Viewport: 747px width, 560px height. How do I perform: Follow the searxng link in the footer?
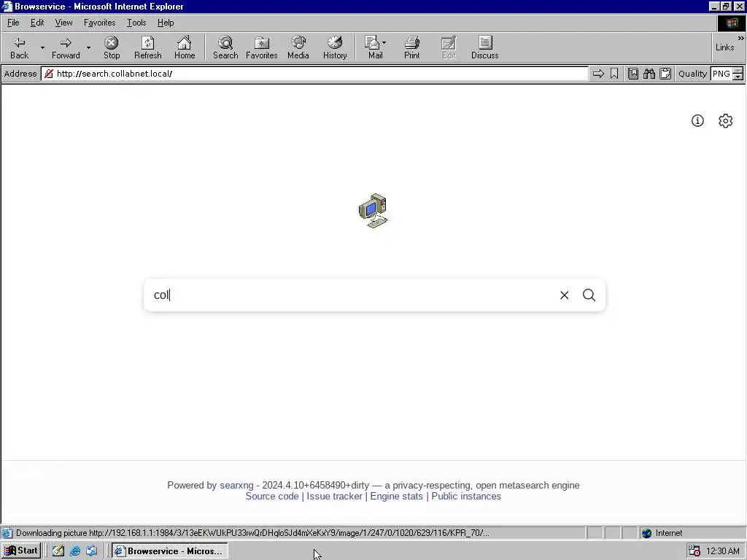pyautogui.click(x=236, y=485)
